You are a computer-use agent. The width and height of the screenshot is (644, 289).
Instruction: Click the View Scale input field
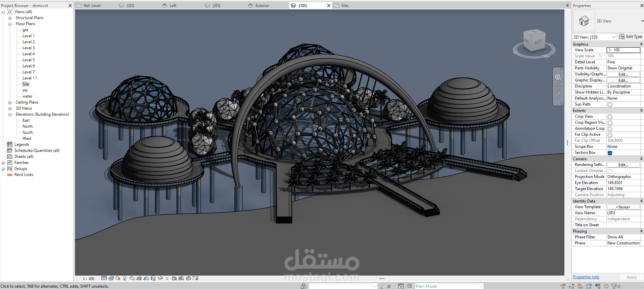point(623,50)
